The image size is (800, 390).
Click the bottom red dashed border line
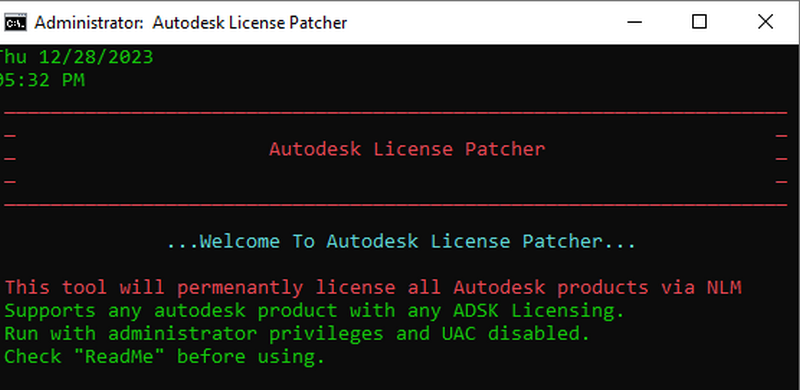pyautogui.click(x=396, y=205)
